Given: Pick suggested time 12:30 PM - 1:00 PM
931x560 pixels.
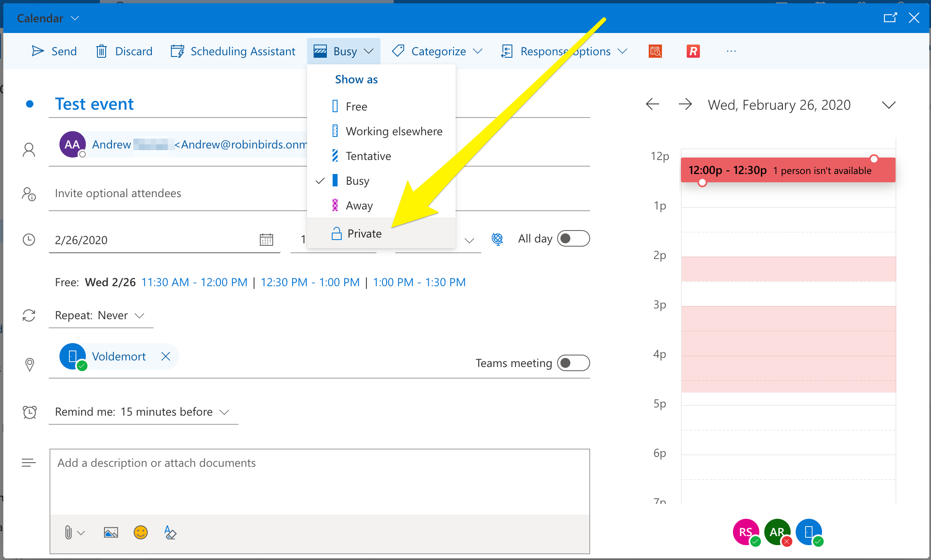Looking at the screenshot, I should point(310,282).
